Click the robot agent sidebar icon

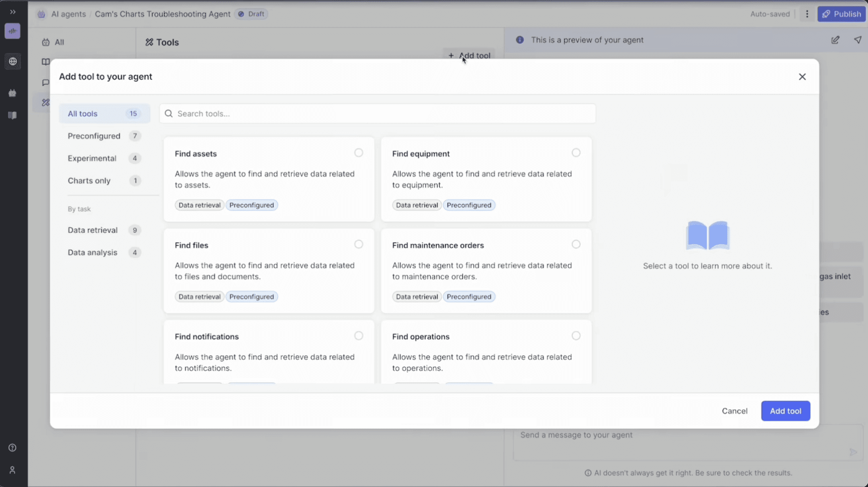12,93
